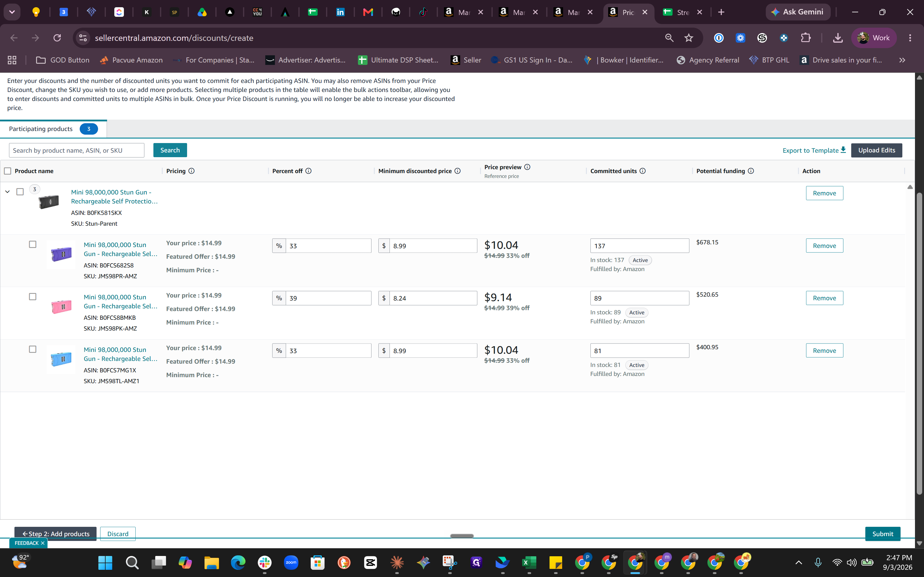Open the tab search dropdown arrow
The height and width of the screenshot is (577, 924).
click(12, 12)
